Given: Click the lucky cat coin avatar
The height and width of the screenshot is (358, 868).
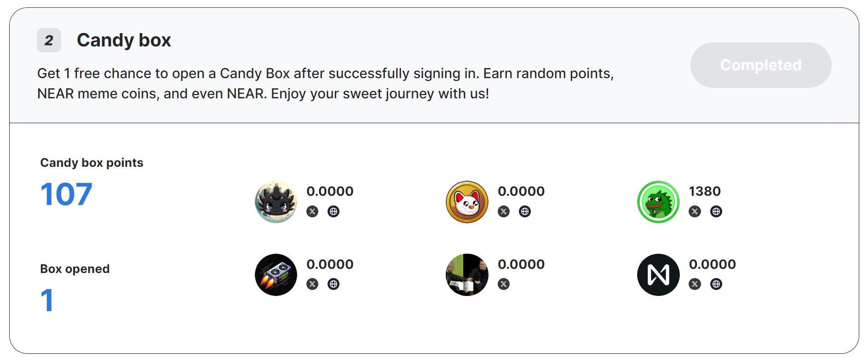Looking at the screenshot, I should click(467, 202).
